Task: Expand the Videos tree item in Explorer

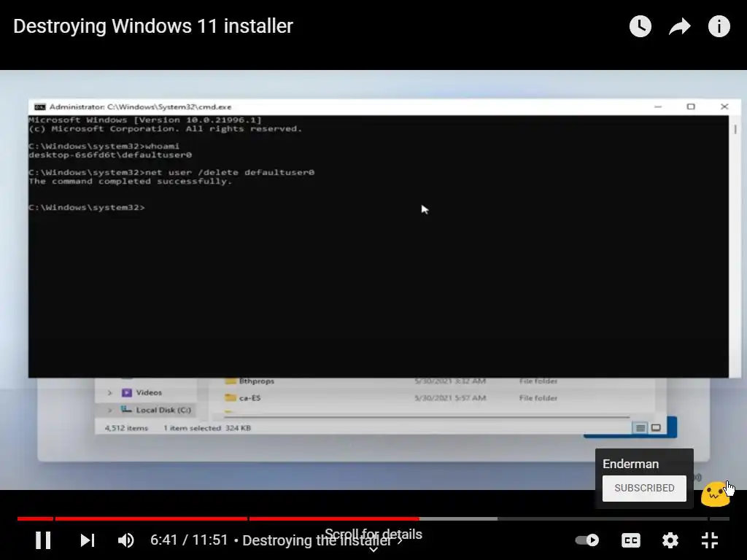Action: click(109, 393)
